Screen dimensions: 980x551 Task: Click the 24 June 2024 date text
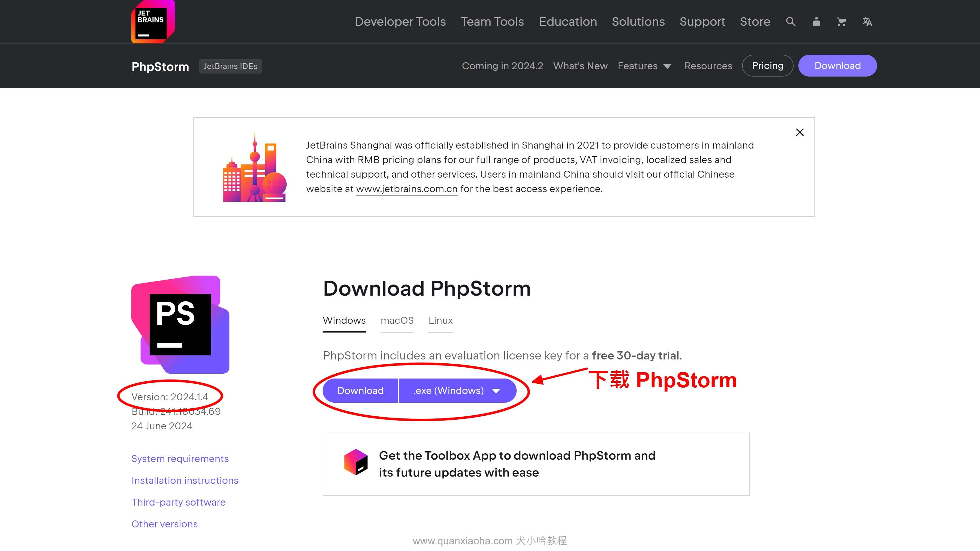(162, 426)
